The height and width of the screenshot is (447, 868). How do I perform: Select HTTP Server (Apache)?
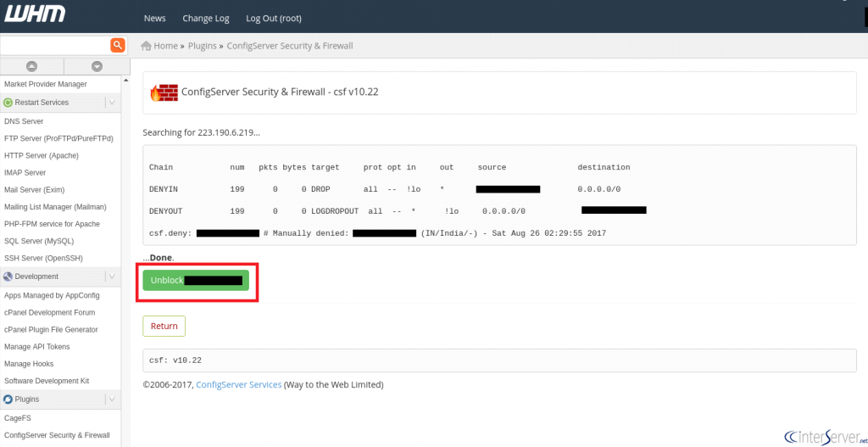tap(41, 156)
